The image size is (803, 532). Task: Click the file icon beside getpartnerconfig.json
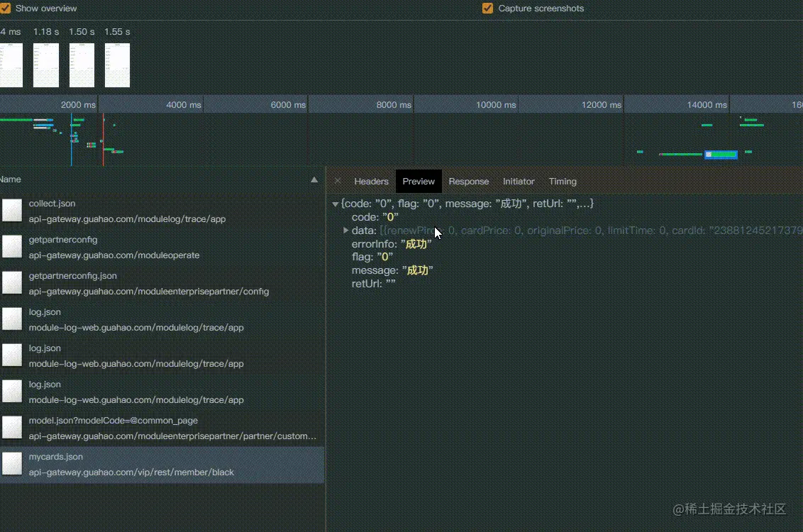pos(12,282)
